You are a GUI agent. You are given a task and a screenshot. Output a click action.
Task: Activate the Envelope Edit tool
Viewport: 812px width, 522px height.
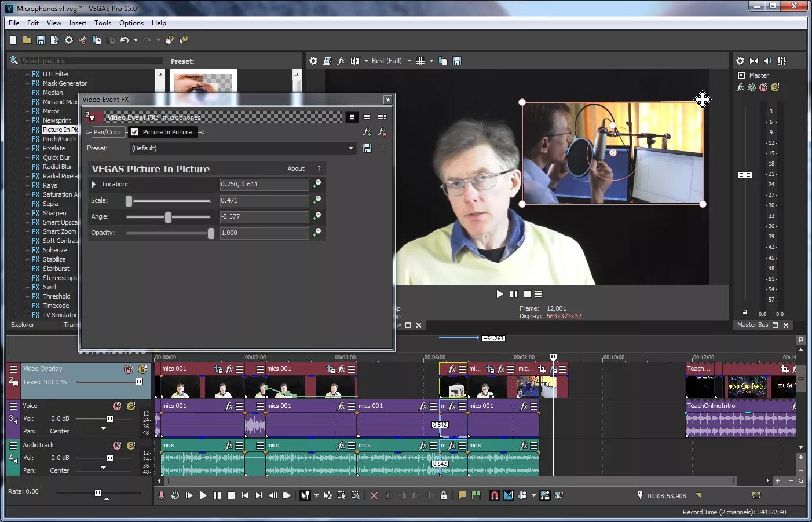pyautogui.click(x=328, y=495)
